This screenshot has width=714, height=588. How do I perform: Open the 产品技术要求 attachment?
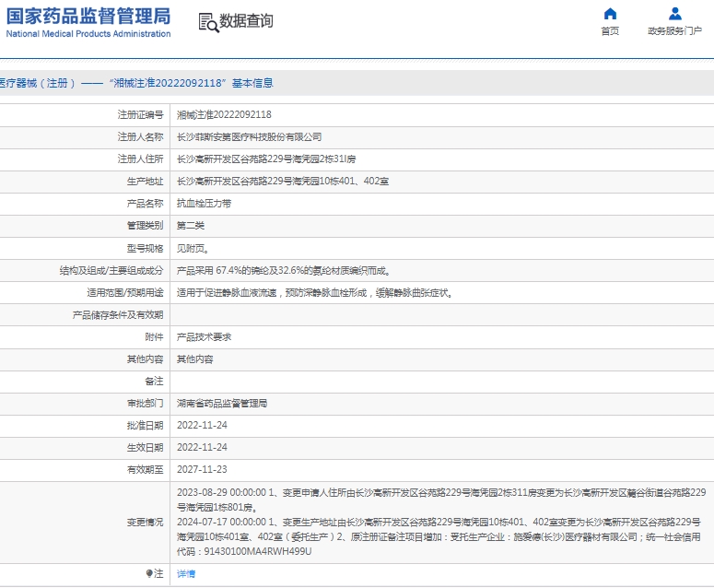click(x=204, y=337)
